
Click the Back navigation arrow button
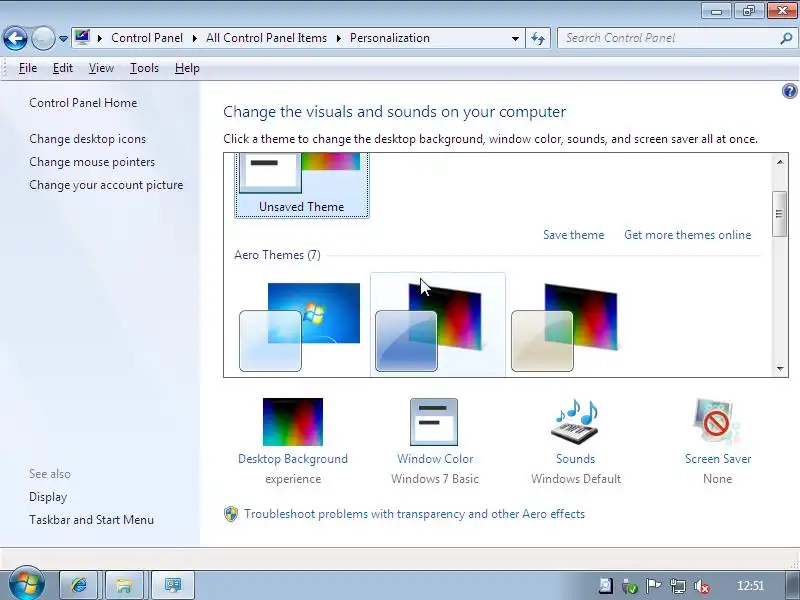pyautogui.click(x=15, y=38)
